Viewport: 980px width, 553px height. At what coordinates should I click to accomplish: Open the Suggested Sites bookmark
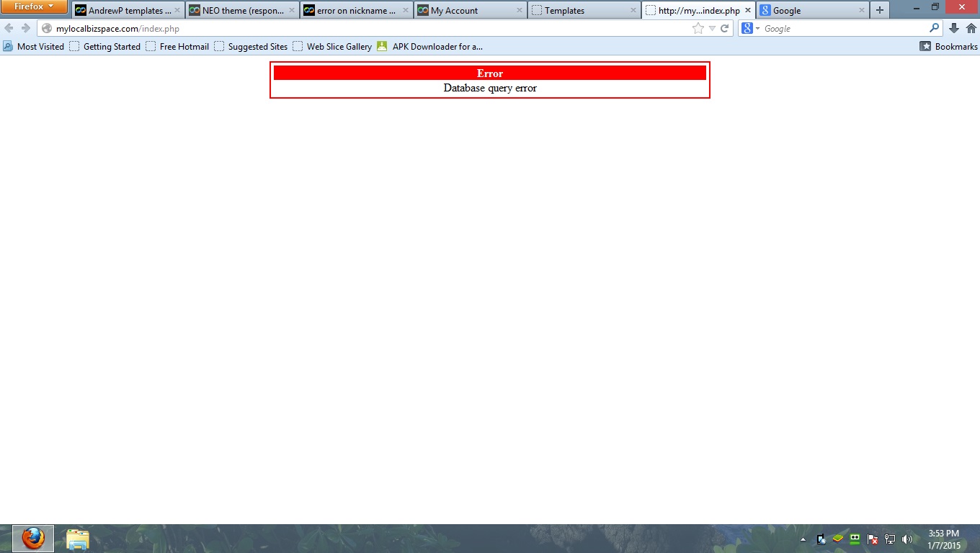point(251,47)
